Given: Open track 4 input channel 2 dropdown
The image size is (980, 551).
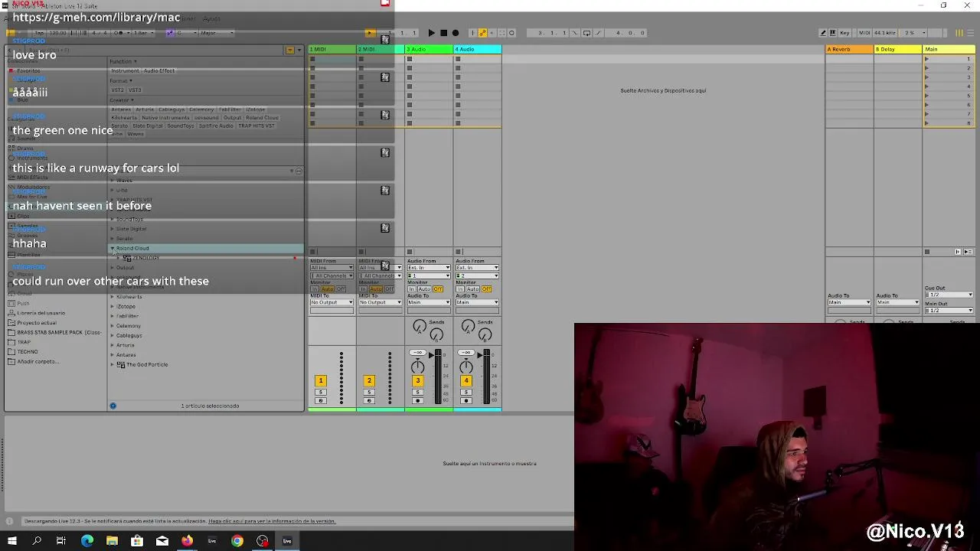Looking at the screenshot, I should (x=477, y=275).
